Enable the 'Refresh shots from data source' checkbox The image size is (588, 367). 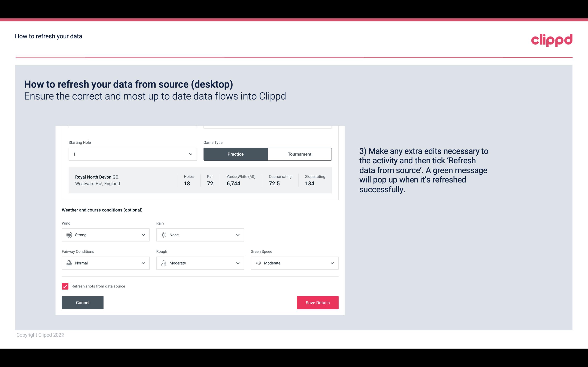pyautogui.click(x=65, y=286)
